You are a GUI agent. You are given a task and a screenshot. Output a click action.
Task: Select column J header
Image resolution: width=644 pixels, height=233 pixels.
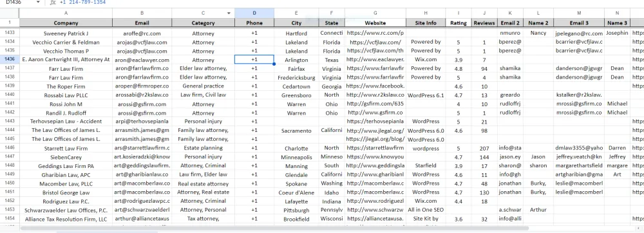[484, 13]
